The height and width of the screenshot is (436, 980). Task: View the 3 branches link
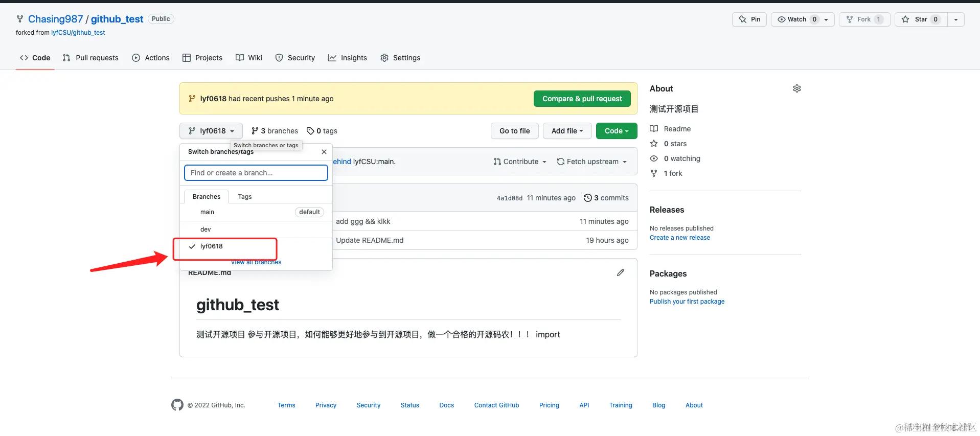coord(275,131)
